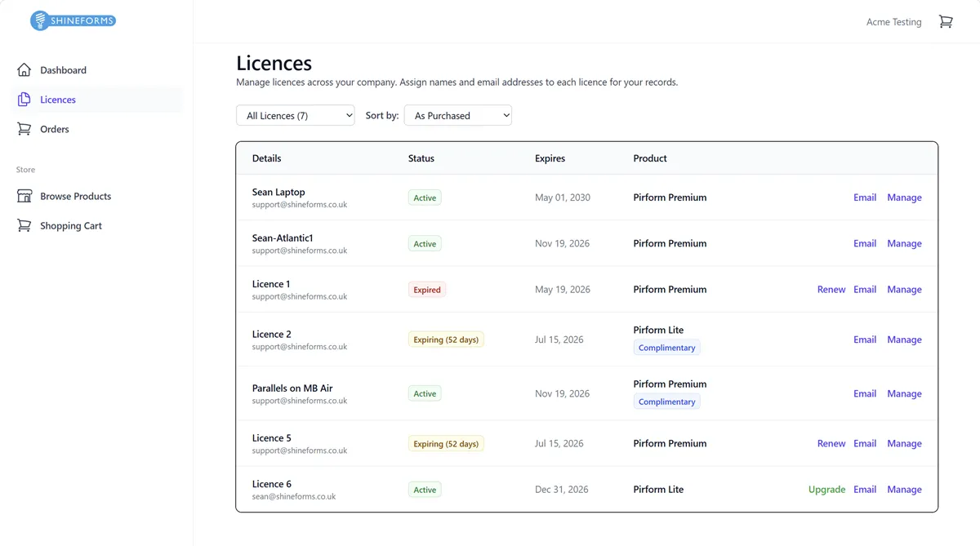Click the Sean-Atlantic1 licence name
The height and width of the screenshot is (546, 980).
283,237
